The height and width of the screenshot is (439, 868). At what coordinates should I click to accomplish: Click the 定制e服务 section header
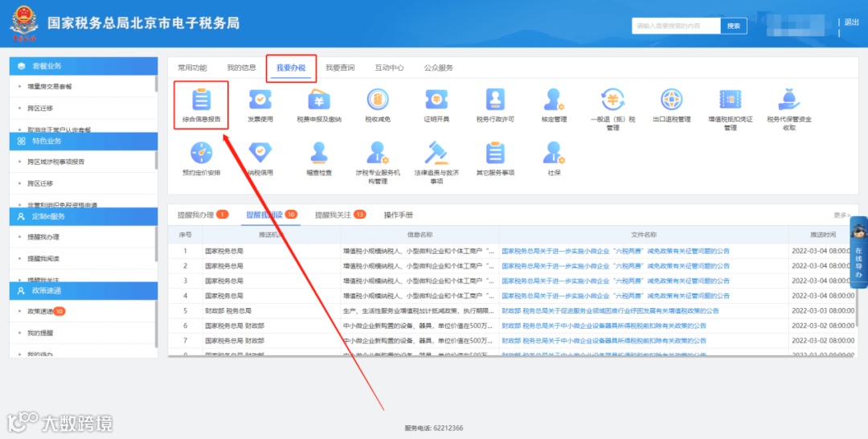click(x=84, y=216)
